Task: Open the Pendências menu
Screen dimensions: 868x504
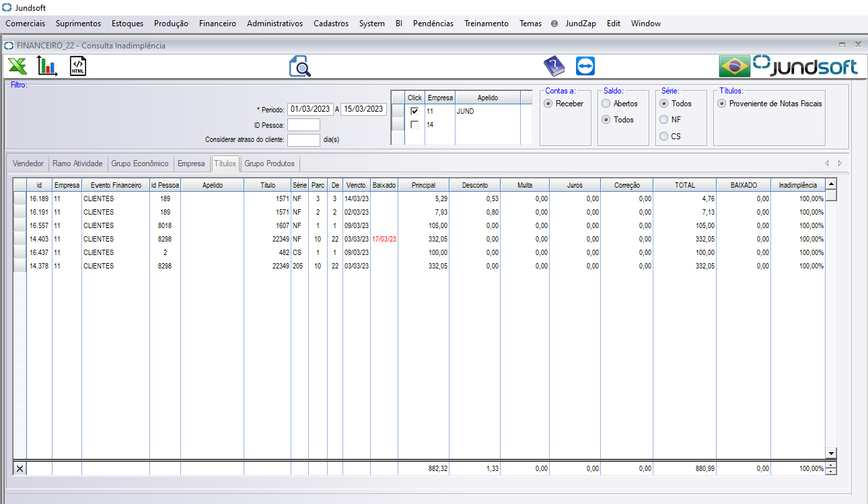Action: 433,24
